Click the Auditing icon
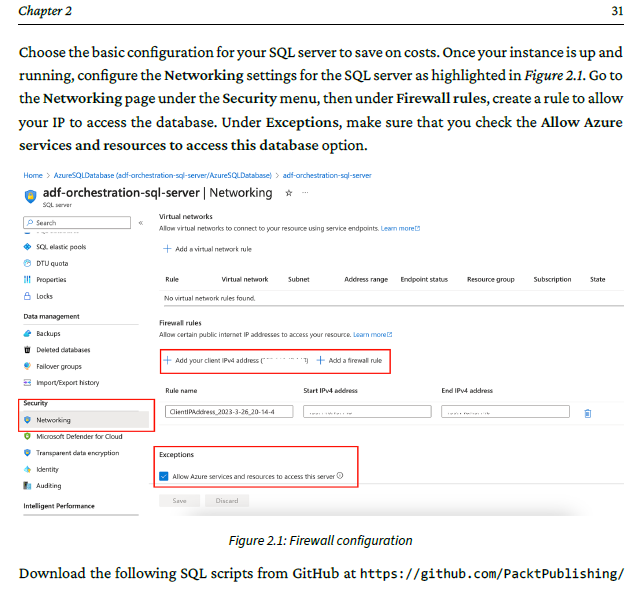The height and width of the screenshot is (591, 643). point(27,485)
